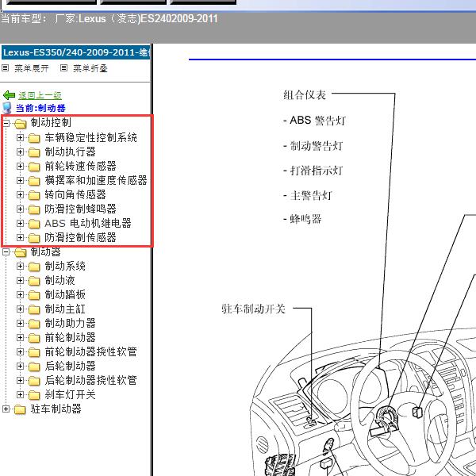Expand the 后轮制动器 node

click(x=20, y=366)
